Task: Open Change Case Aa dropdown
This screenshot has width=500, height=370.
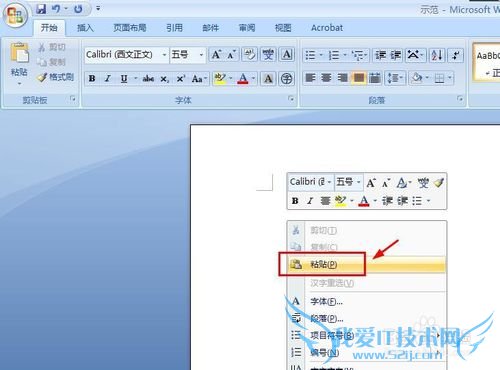Action: click(199, 79)
